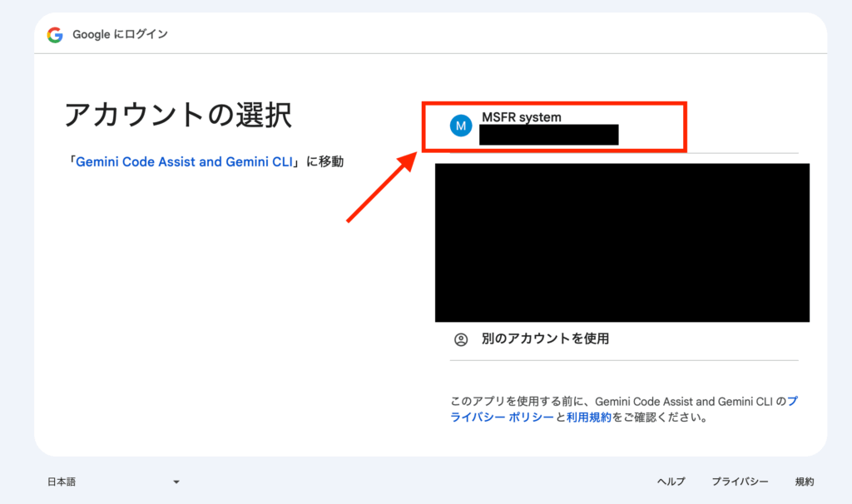852x504 pixels.
Task: Click the Google にログイン header text
Action: click(120, 34)
